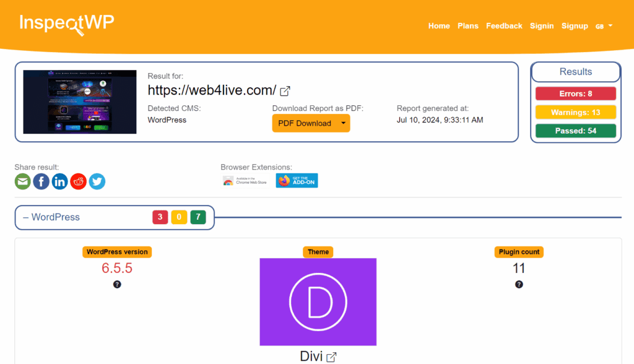Open web4live.com external link icon
This screenshot has width=634, height=364.
click(x=285, y=91)
